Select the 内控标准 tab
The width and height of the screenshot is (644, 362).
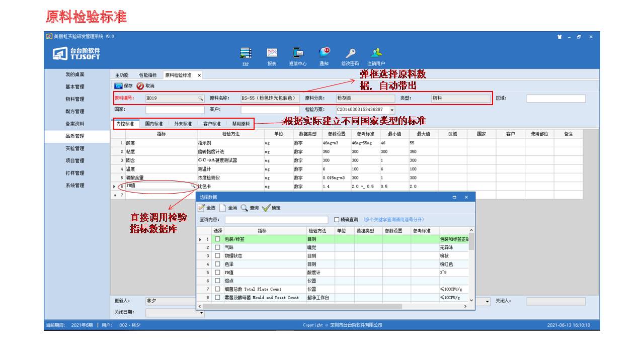(x=125, y=124)
